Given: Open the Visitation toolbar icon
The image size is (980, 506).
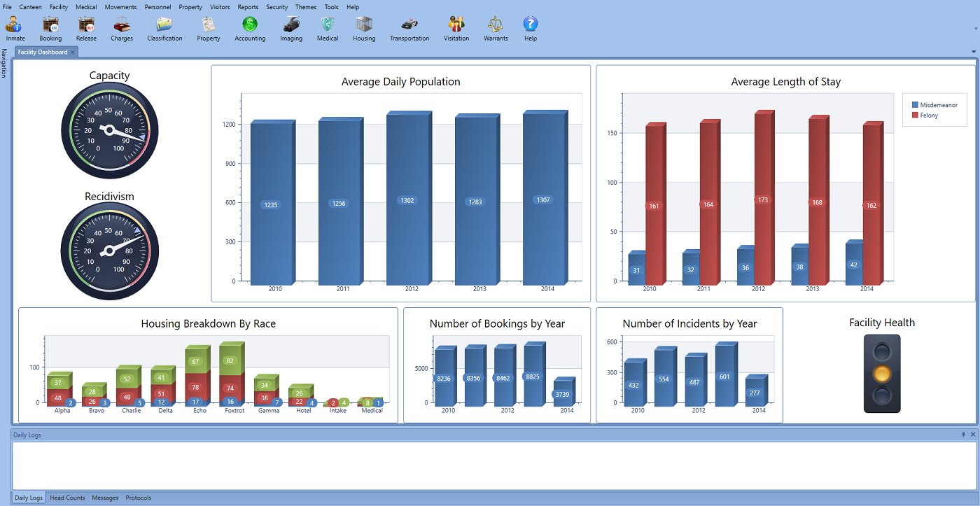Looking at the screenshot, I should tap(456, 25).
